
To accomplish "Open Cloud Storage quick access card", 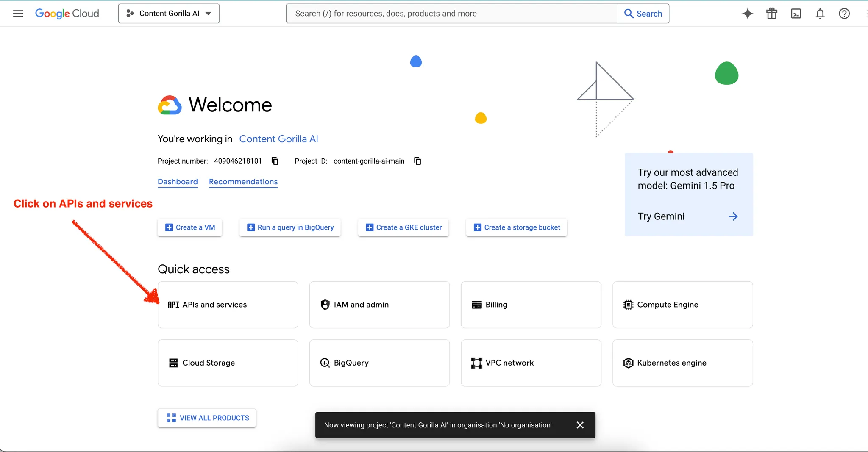I will [x=228, y=363].
